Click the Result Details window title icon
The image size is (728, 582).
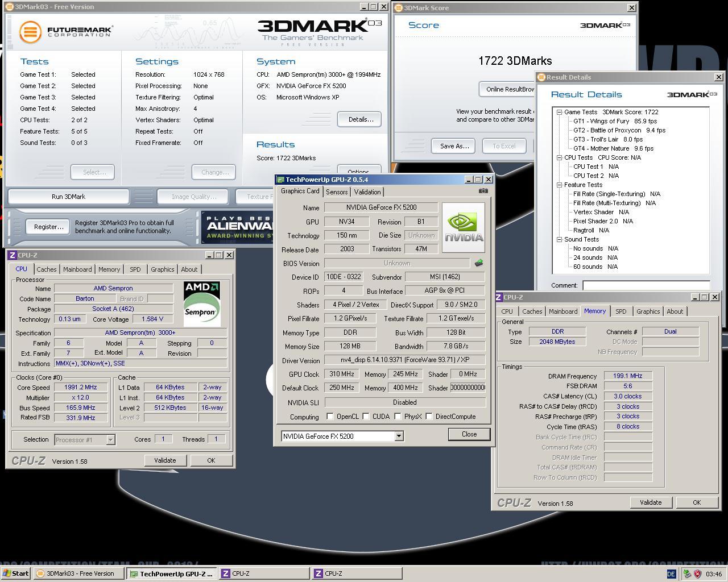point(541,77)
